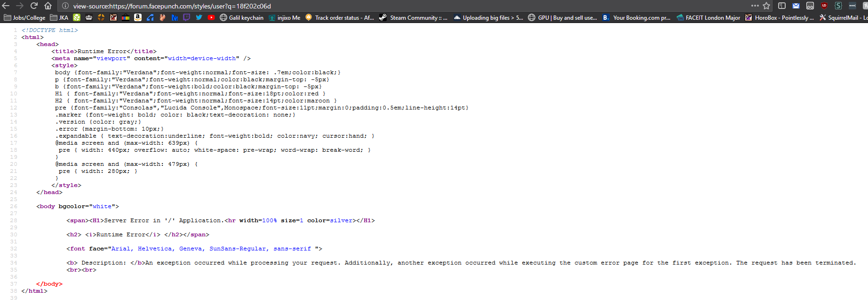Open the mail envelope extension
868x304 pixels.
pyautogui.click(x=796, y=6)
